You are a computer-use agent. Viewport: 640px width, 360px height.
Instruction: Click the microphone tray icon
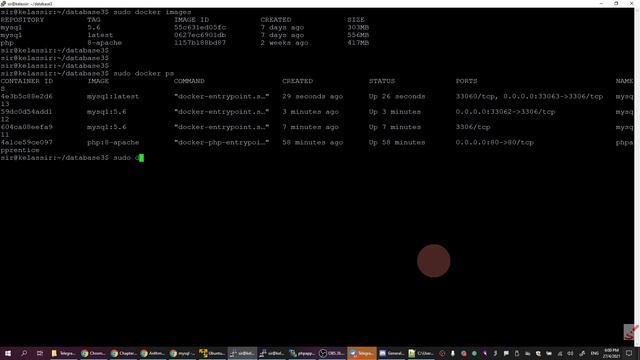coord(453,353)
